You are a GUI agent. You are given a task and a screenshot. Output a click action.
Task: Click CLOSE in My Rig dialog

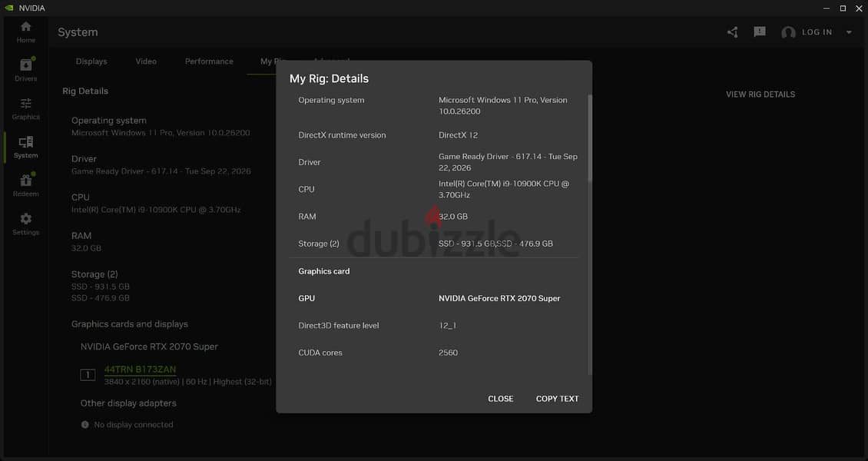pos(500,399)
